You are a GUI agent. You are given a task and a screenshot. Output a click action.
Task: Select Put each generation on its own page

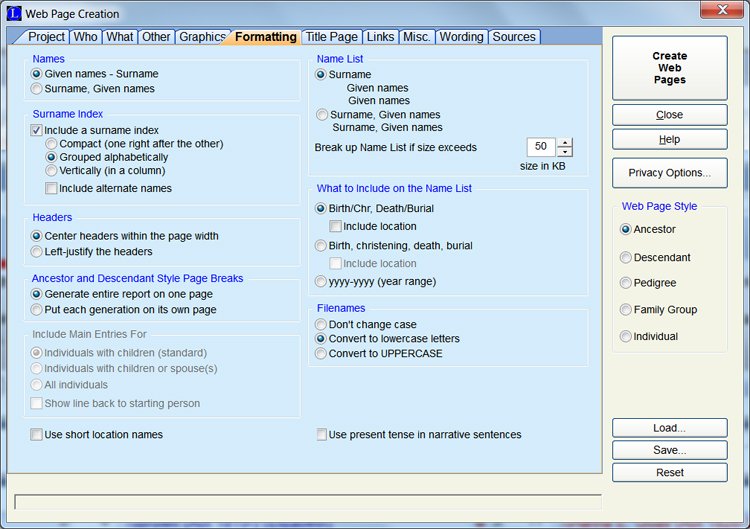123,309
